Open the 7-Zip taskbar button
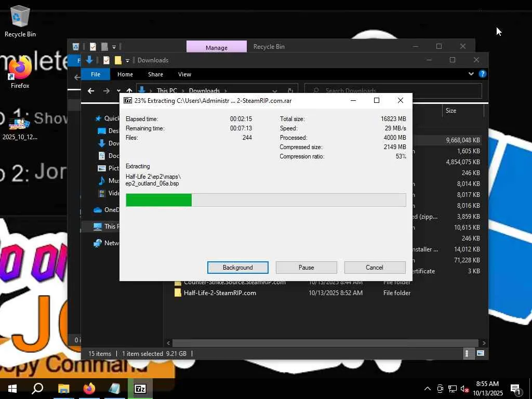Screen dimensions: 532x399 [x=140, y=389]
